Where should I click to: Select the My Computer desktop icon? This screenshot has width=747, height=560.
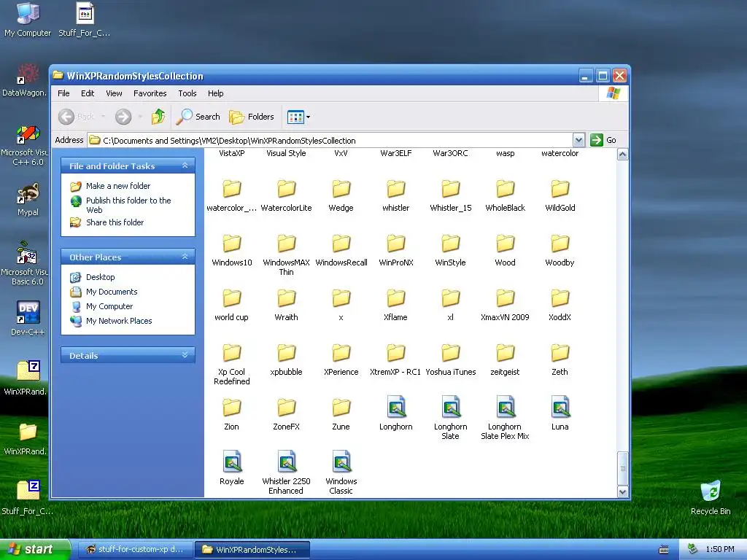[28, 20]
